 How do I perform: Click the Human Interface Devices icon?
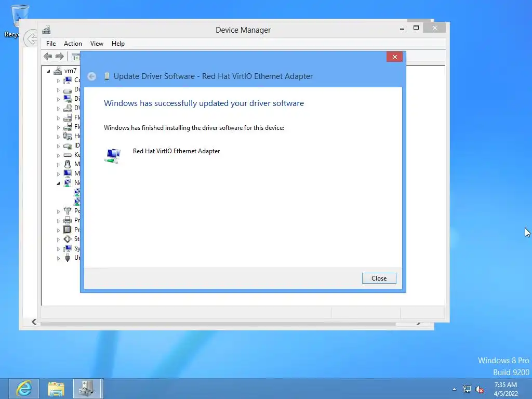tap(68, 136)
